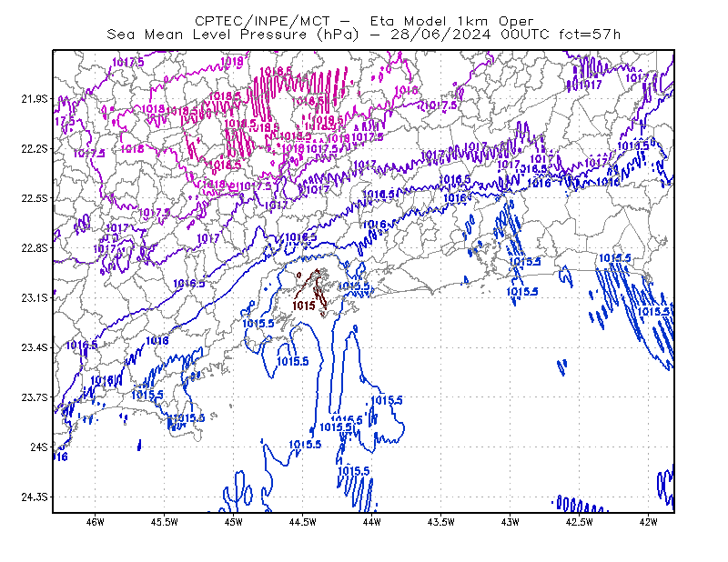728x562 pixels.
Task: Click the 45.5W longitude axis label
Action: point(165,522)
